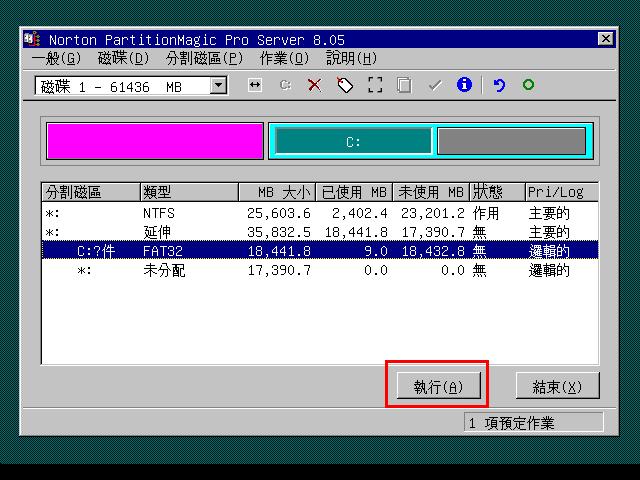Click the 已使用 MB column header
Image resolution: width=640 pixels, height=480 pixels.
coord(354,192)
